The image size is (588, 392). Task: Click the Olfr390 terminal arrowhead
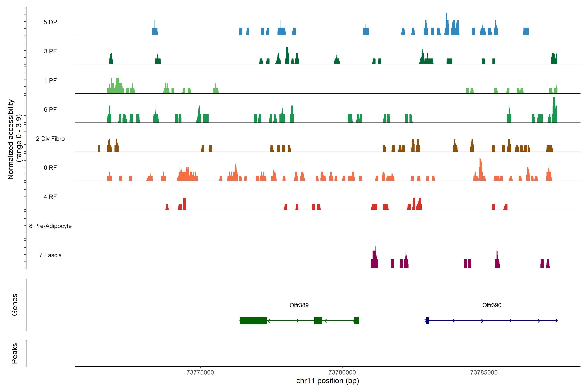pyautogui.click(x=556, y=321)
